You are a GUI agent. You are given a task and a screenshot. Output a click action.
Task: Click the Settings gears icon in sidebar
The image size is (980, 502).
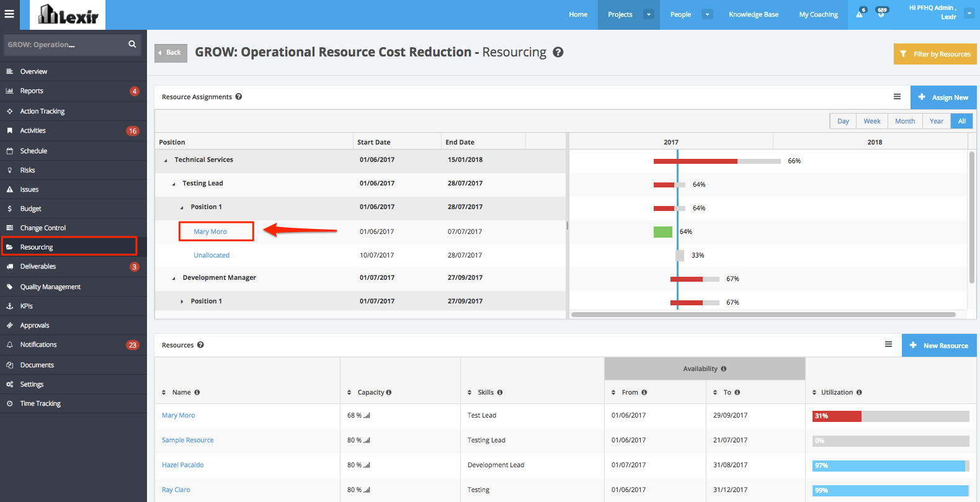(9, 384)
